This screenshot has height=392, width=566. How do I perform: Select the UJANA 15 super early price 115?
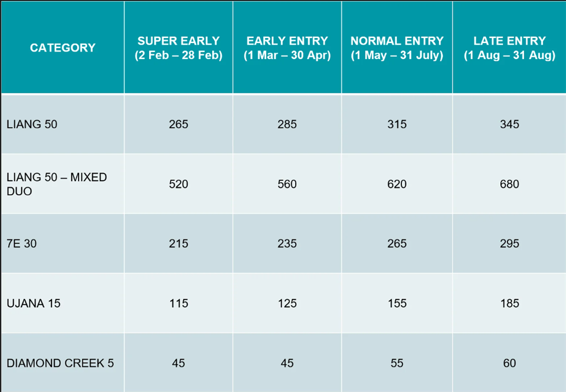178,304
